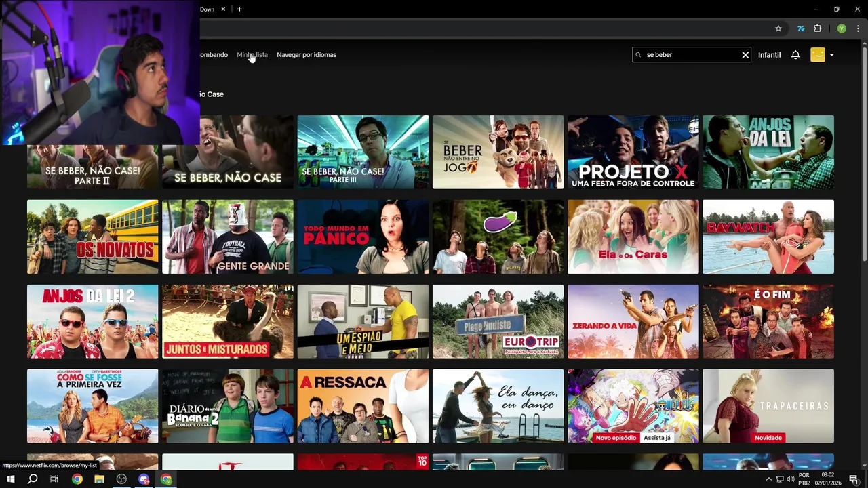Open Como Se Fosse a Primeira Vez

(x=92, y=406)
